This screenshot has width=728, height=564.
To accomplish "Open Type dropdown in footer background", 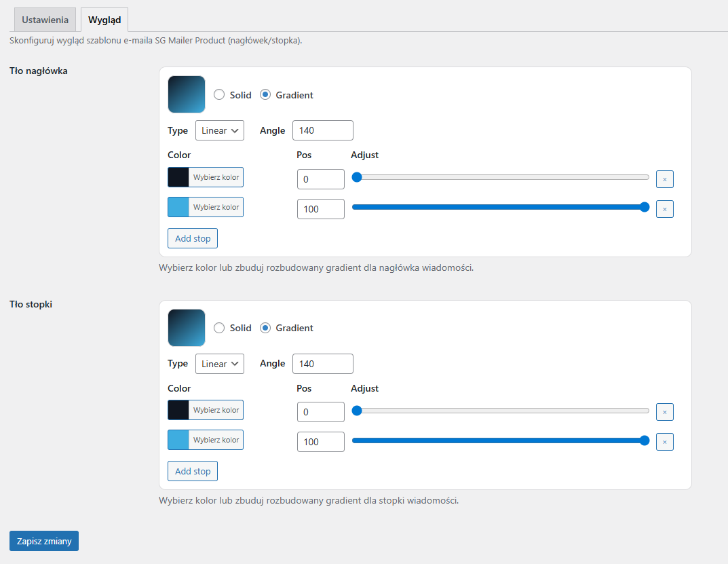I will tap(219, 364).
